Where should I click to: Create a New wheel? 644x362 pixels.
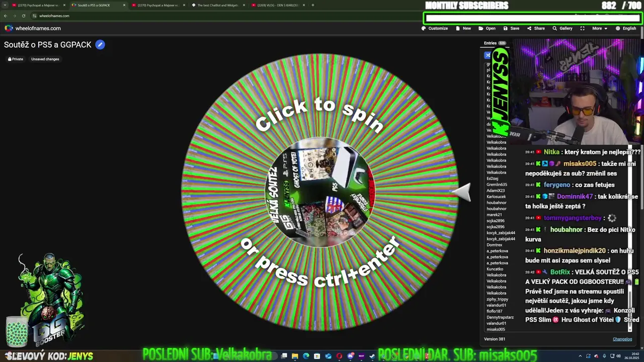[463, 28]
